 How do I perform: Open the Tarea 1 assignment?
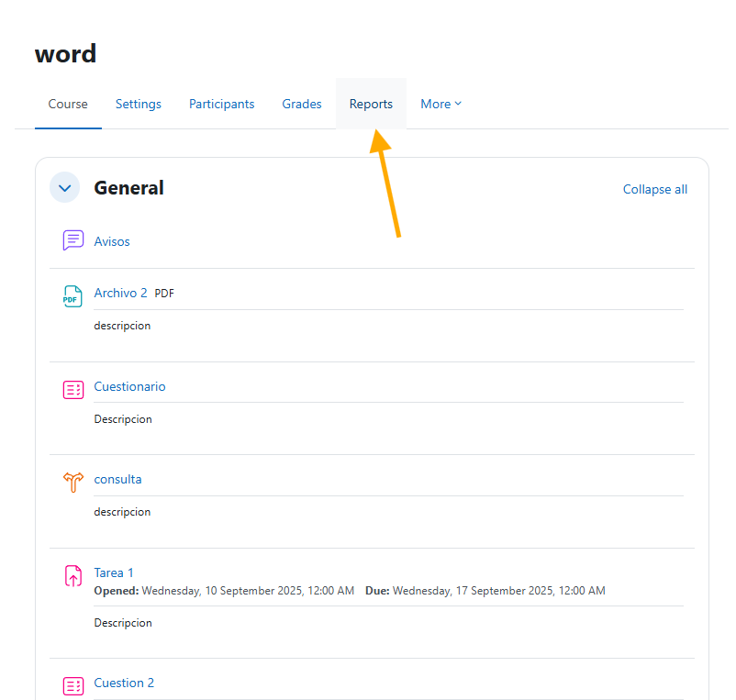point(113,572)
